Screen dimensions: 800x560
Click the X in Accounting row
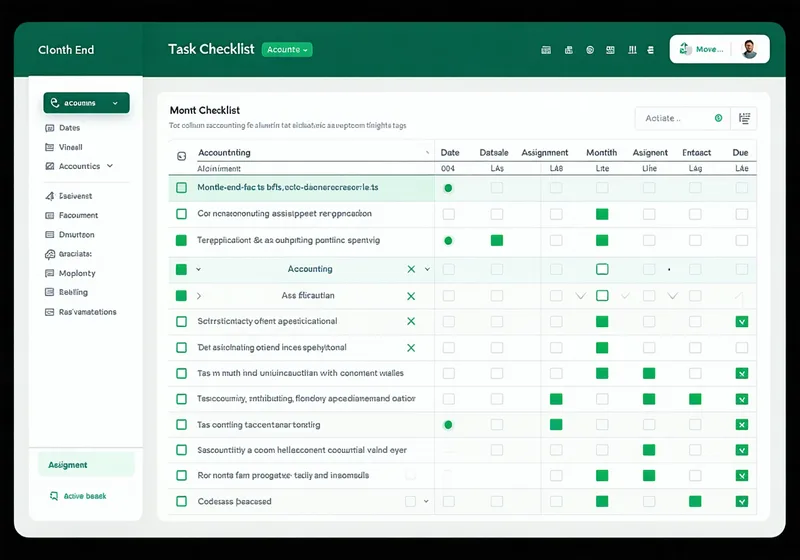click(411, 269)
